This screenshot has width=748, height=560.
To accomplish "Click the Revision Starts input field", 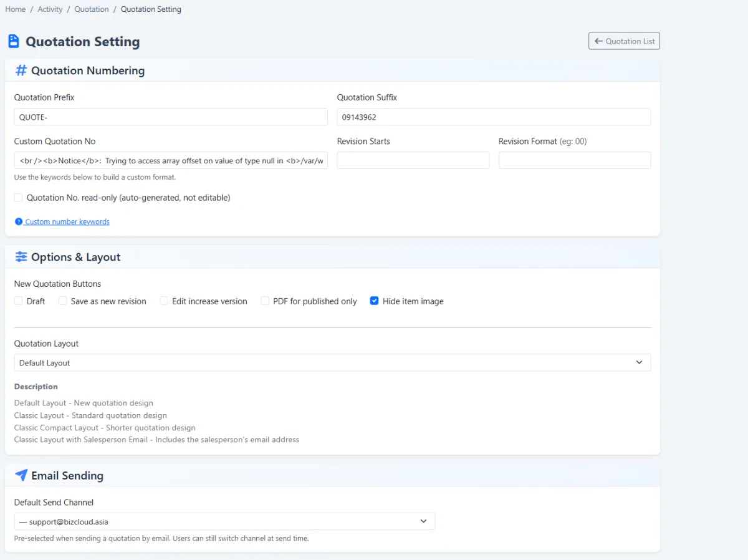I will tap(413, 160).
